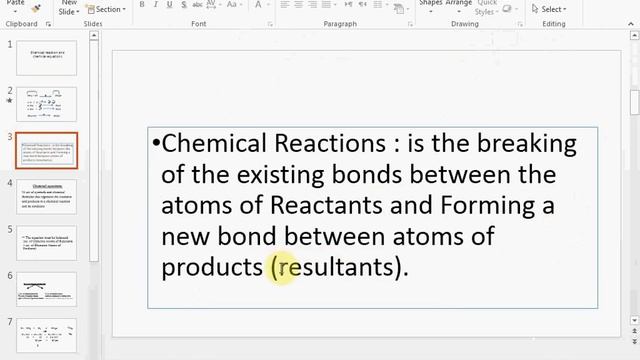Viewport: 640px width, 360px height.
Task: Click main slide scroll-up arrow
Action: click(x=634, y=36)
